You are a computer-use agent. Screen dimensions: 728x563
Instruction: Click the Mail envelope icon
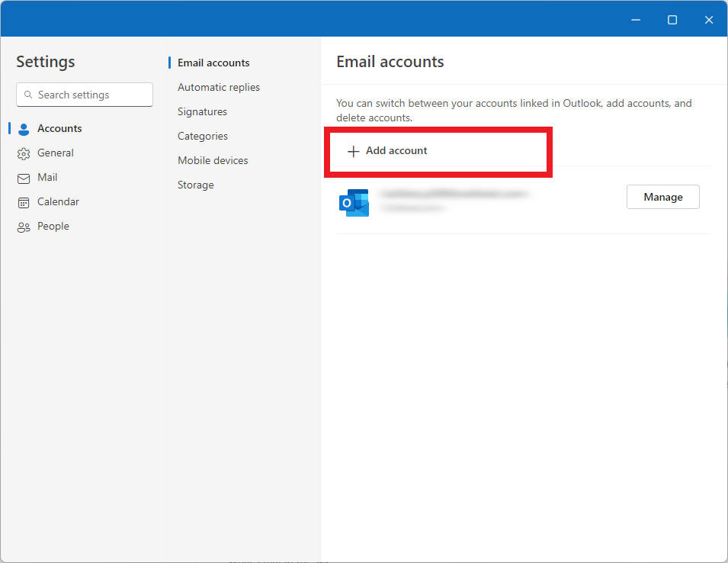(24, 177)
